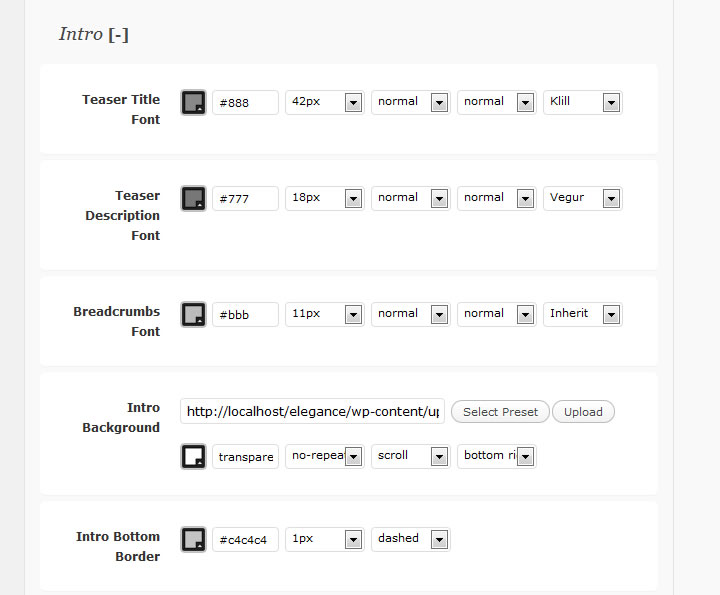Viewport: 720px width, 595px height.
Task: Select Teaser Description font family Vegur dropdown
Action: click(x=582, y=198)
